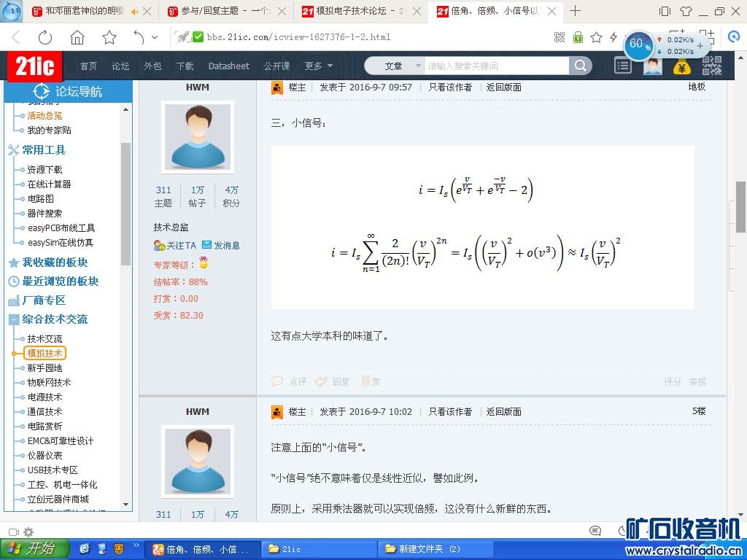
Task: Click the 发消息 envelope link
Action: coord(221,246)
